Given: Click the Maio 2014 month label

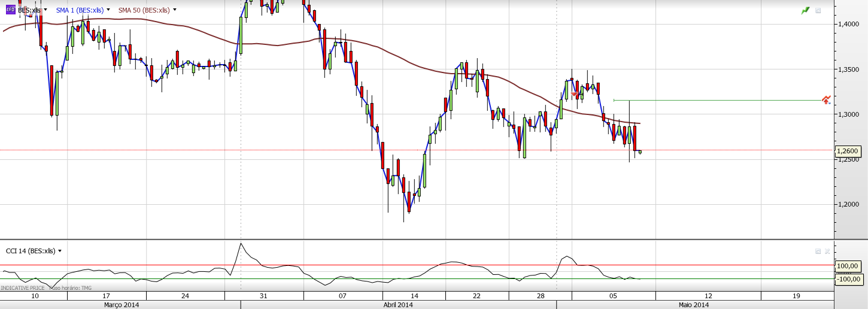Looking at the screenshot, I should (694, 305).
